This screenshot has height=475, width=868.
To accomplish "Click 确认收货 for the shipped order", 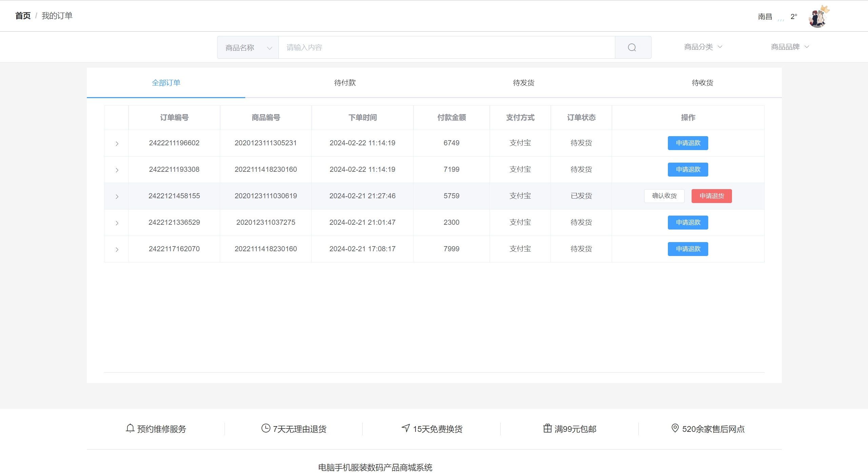I will click(664, 196).
